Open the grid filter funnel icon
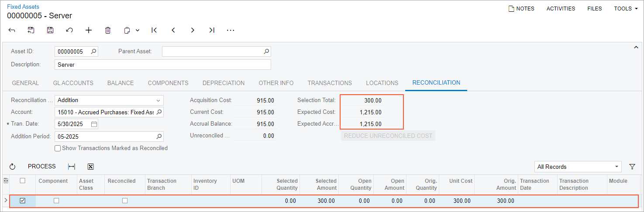The height and width of the screenshot is (212, 644). tap(632, 167)
